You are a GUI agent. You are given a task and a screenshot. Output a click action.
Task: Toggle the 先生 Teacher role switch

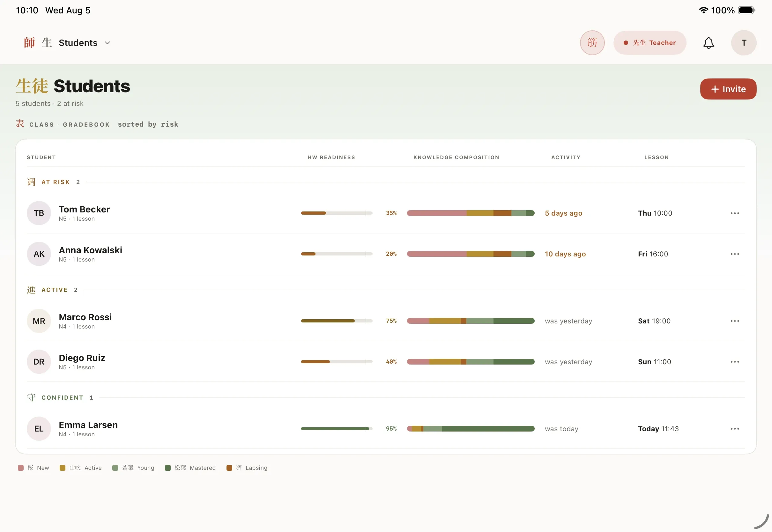click(x=649, y=43)
